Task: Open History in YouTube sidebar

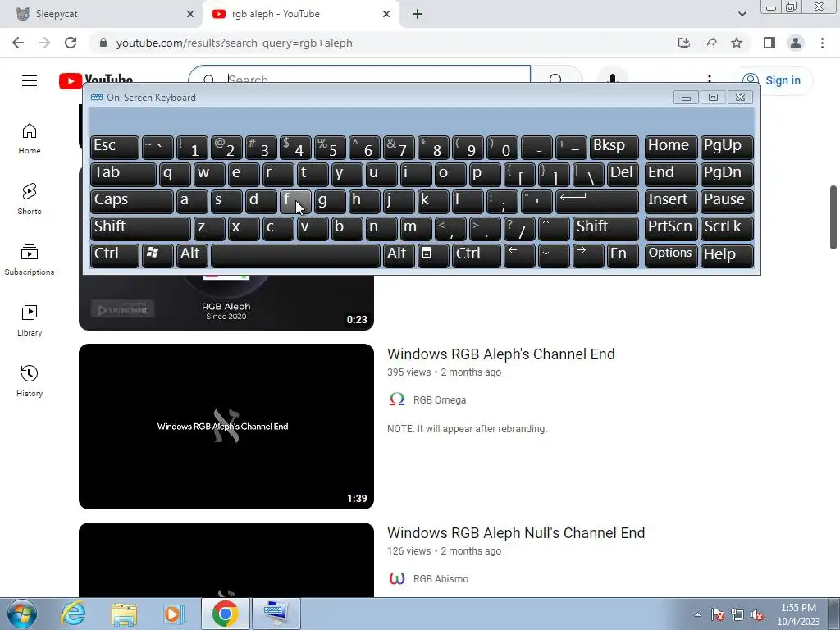Action: pos(30,381)
